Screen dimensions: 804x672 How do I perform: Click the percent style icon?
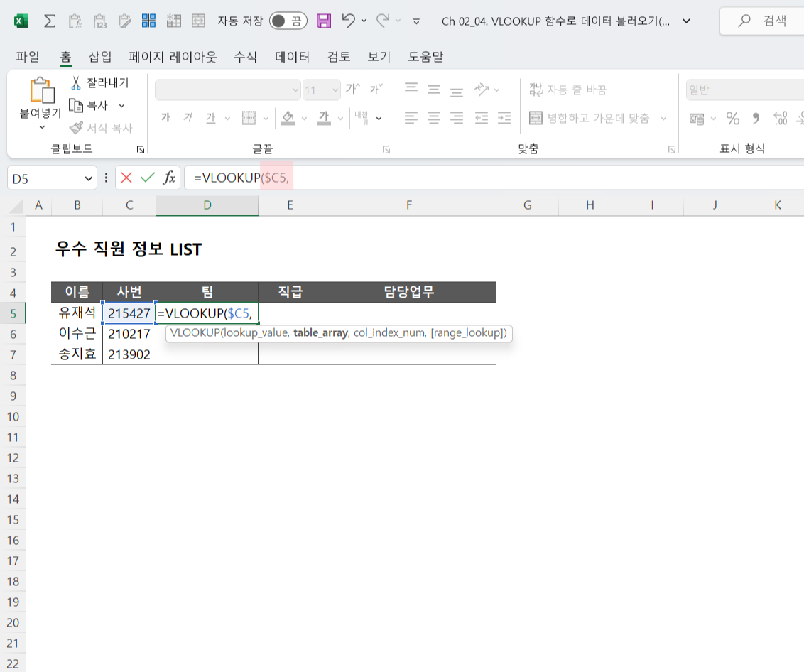click(733, 119)
